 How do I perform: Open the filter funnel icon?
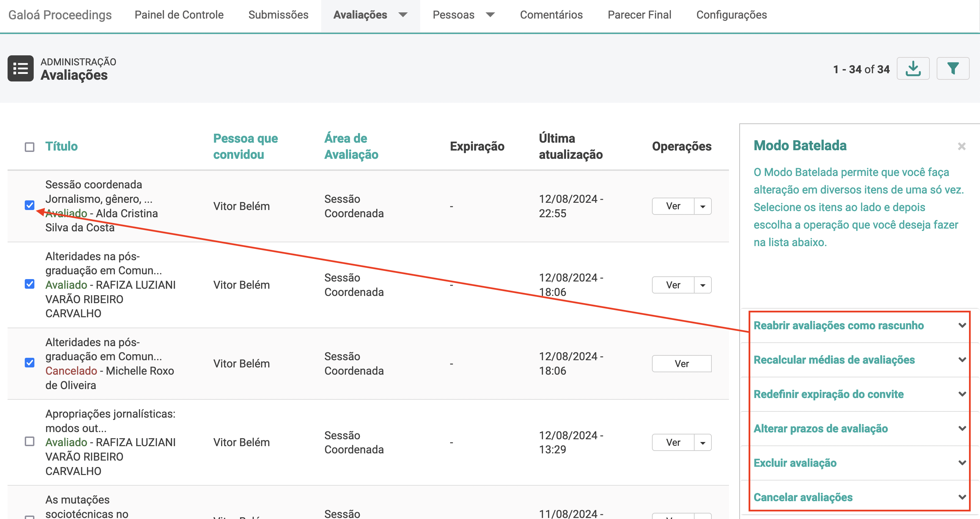click(952, 69)
